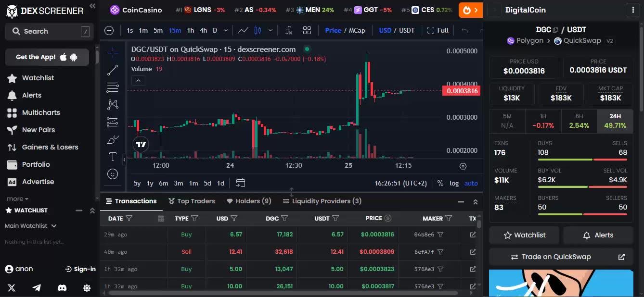The width and height of the screenshot is (644, 297).
Task: Click the add symbol compare plus icon
Action: (109, 30)
